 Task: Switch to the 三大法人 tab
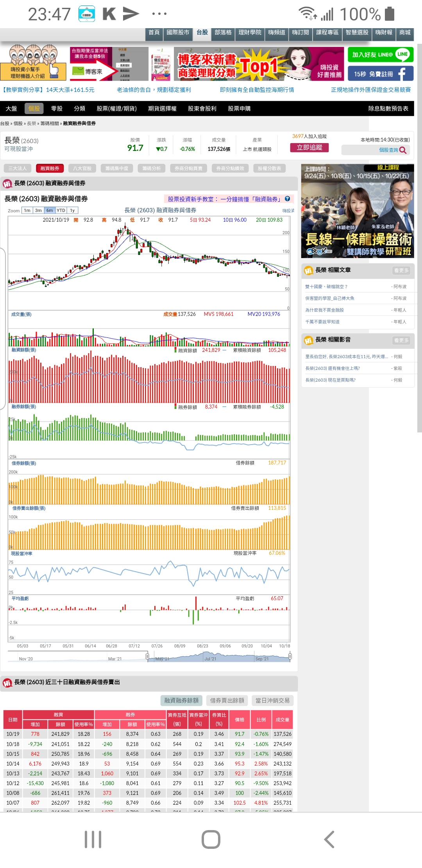[x=18, y=169]
